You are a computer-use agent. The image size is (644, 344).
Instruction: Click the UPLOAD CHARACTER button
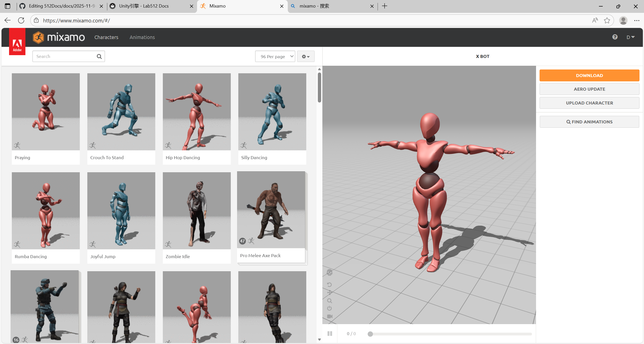(589, 103)
